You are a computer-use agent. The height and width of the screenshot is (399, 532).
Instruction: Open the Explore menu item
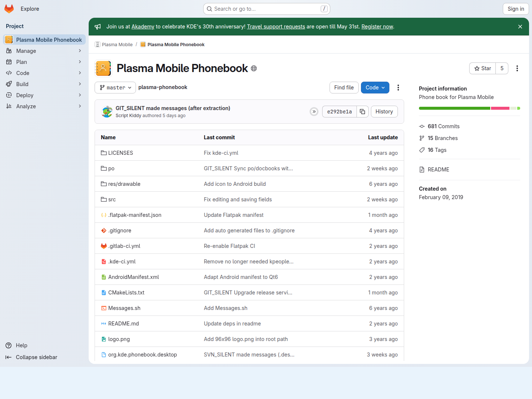[x=30, y=9]
